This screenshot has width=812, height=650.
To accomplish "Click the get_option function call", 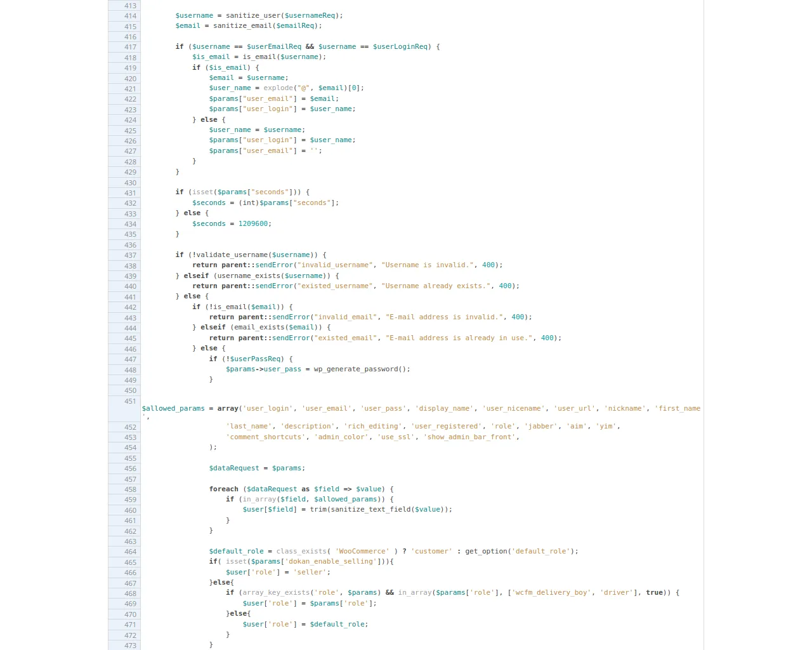I will (x=487, y=551).
